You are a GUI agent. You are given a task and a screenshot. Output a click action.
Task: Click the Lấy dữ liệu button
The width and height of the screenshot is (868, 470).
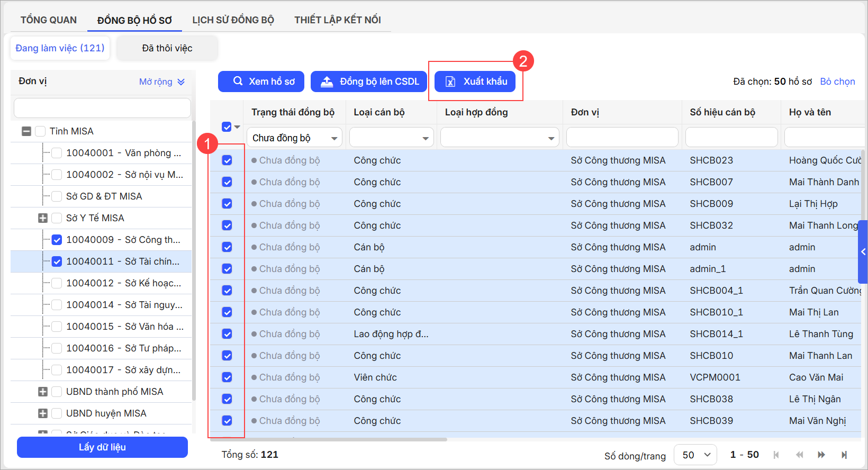coord(102,447)
